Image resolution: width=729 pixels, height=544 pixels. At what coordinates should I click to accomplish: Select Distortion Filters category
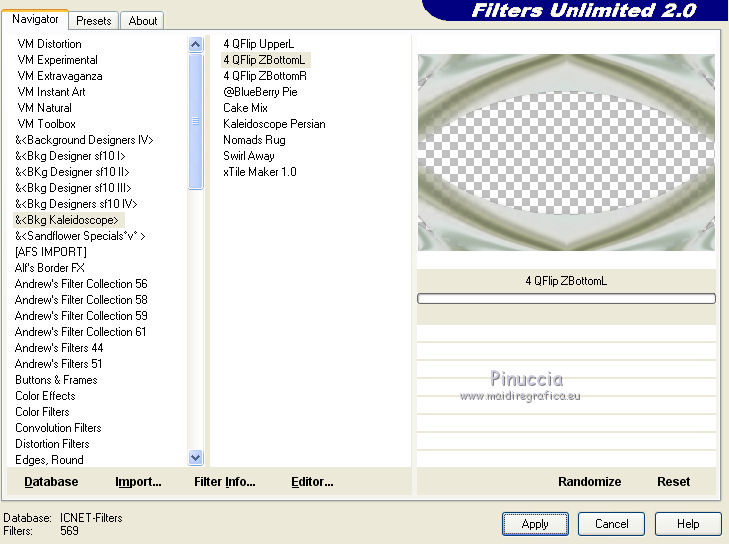click(x=52, y=444)
